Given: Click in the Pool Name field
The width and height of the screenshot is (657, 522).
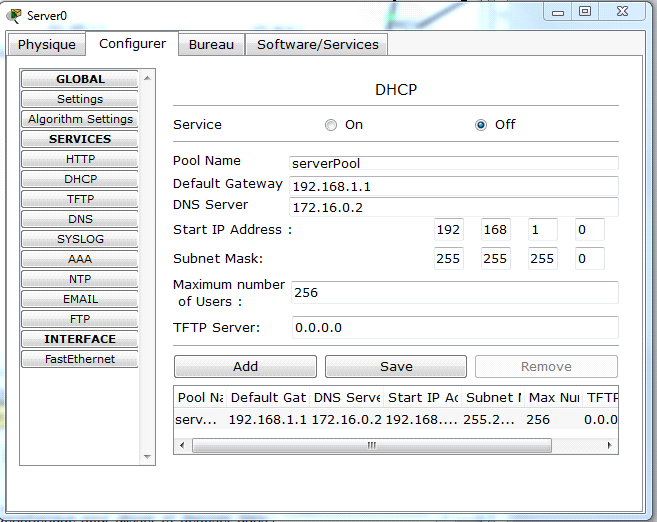Looking at the screenshot, I should point(454,162).
